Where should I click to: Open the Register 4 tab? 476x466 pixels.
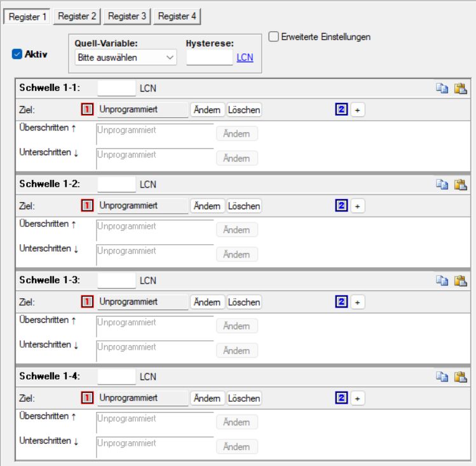(x=177, y=17)
